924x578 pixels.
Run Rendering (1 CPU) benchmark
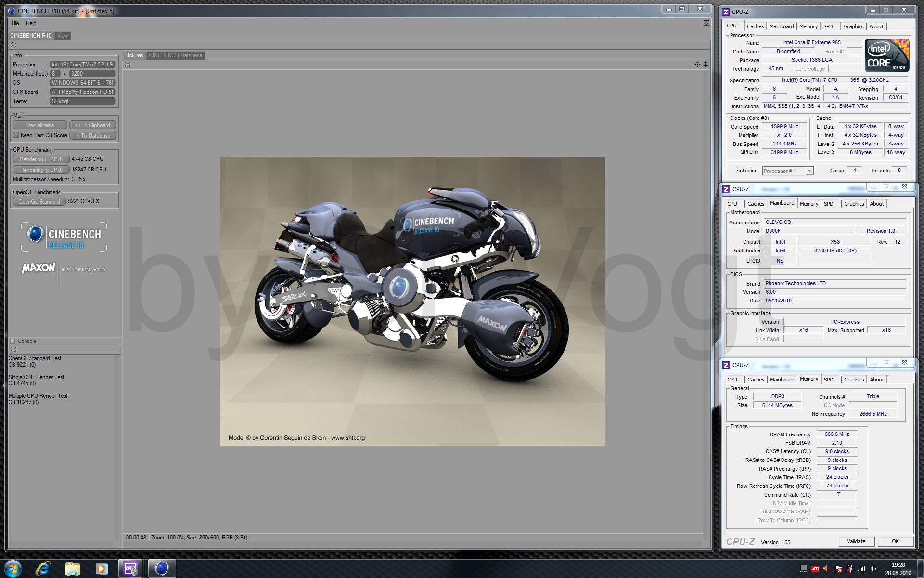click(x=41, y=159)
